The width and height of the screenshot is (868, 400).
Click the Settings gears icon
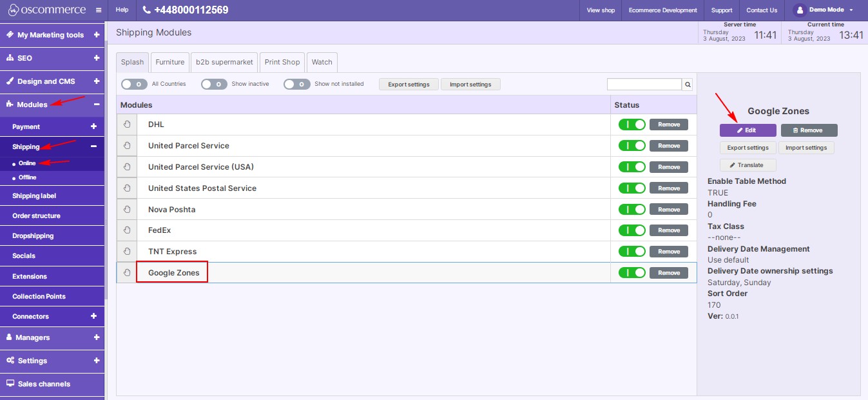tap(10, 361)
